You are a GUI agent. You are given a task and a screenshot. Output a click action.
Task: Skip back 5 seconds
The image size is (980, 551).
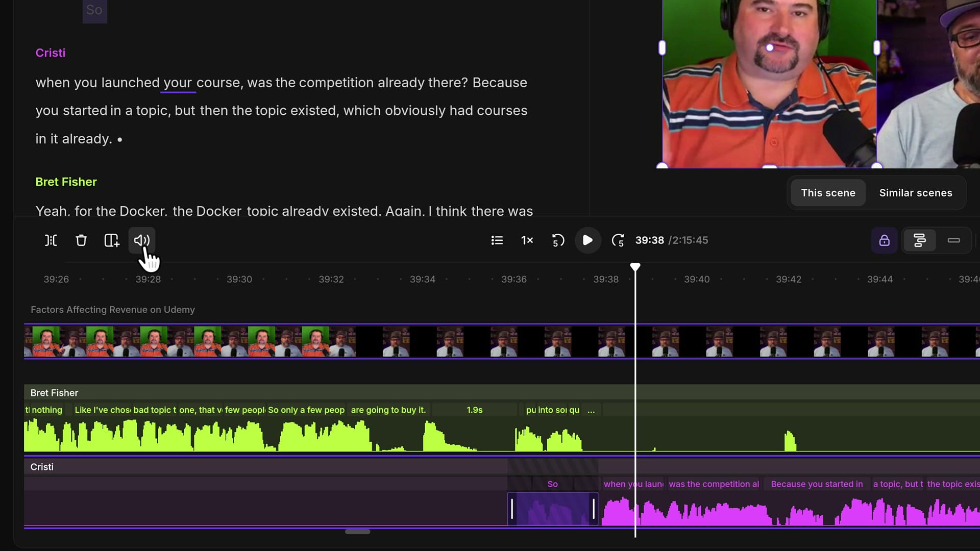pos(558,240)
